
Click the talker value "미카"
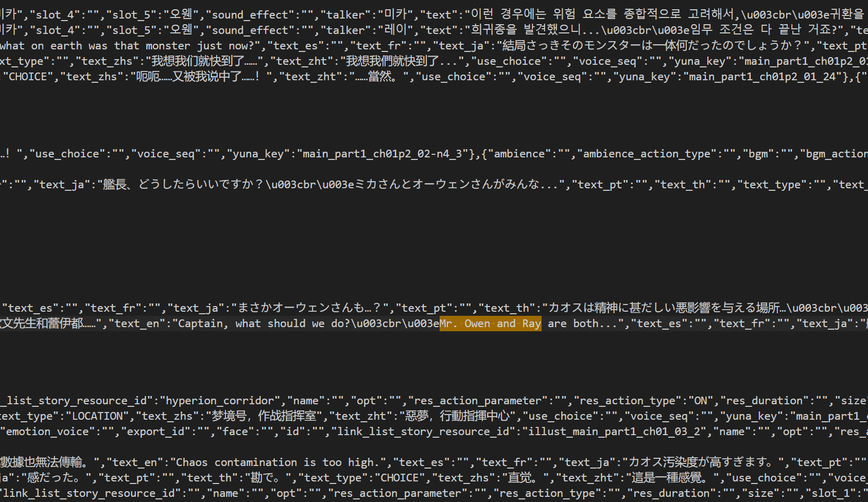coord(396,15)
